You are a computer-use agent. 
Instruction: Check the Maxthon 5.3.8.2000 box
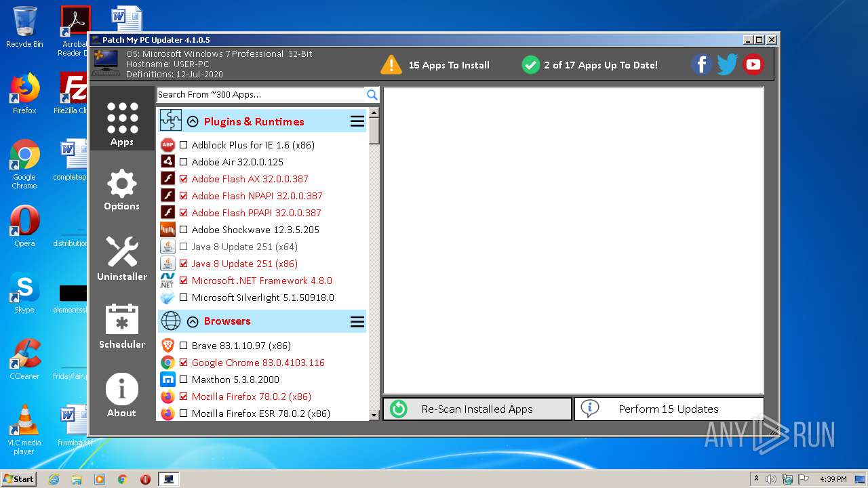(183, 380)
